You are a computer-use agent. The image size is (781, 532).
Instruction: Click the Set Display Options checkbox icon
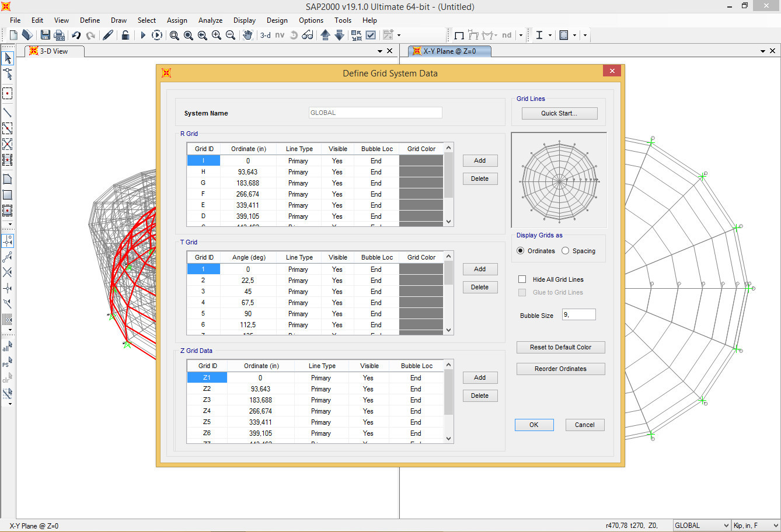(x=371, y=35)
